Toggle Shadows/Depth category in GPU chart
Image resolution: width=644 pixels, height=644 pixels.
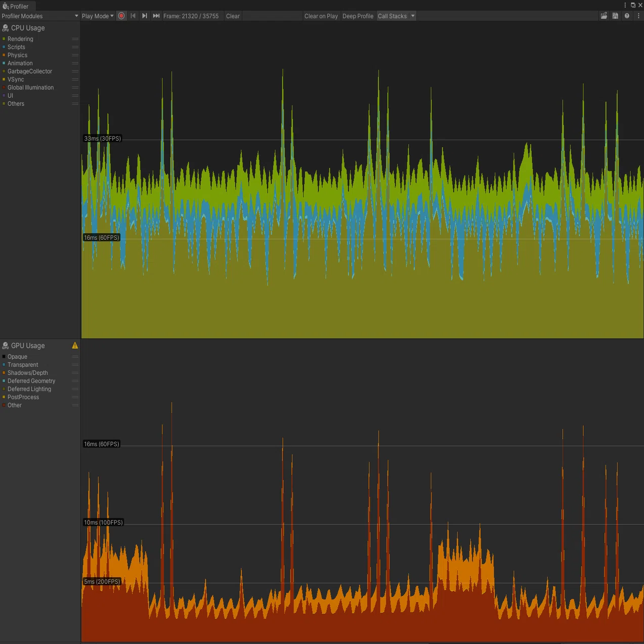point(27,373)
